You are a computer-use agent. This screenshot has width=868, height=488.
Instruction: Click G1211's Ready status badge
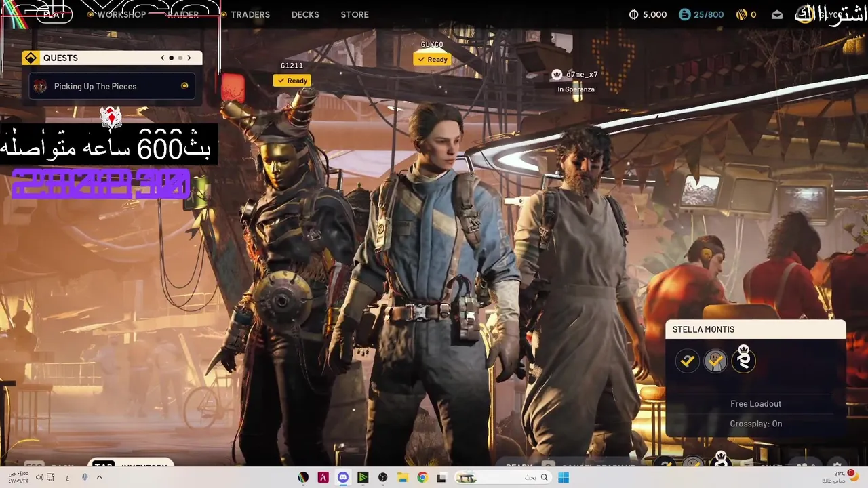(x=292, y=81)
